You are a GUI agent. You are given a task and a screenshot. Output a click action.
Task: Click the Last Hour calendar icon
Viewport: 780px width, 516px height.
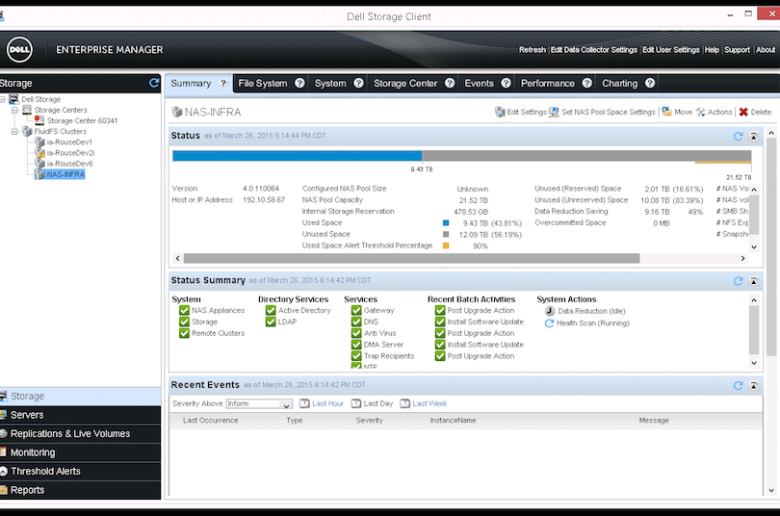[x=304, y=404]
